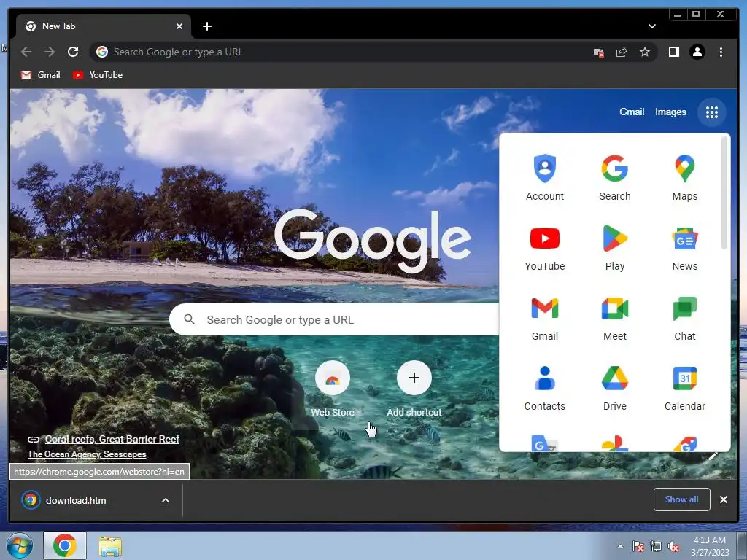Open Action Center flag icon

(638, 547)
